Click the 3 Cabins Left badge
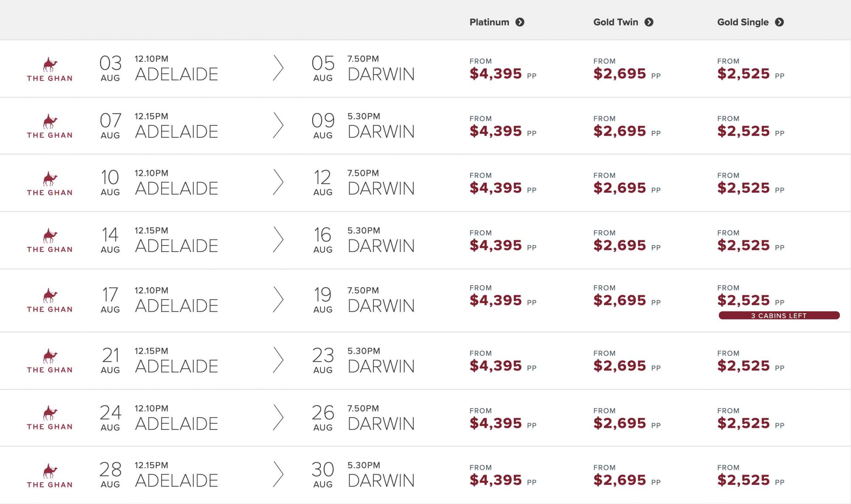 coord(779,315)
